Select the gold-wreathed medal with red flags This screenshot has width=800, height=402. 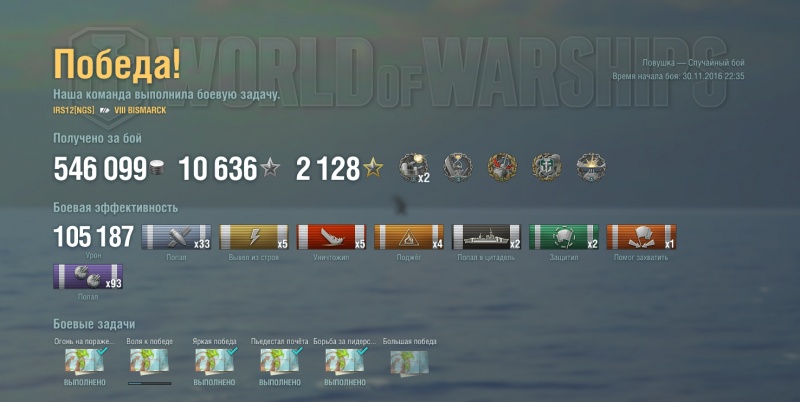pyautogui.click(x=503, y=168)
